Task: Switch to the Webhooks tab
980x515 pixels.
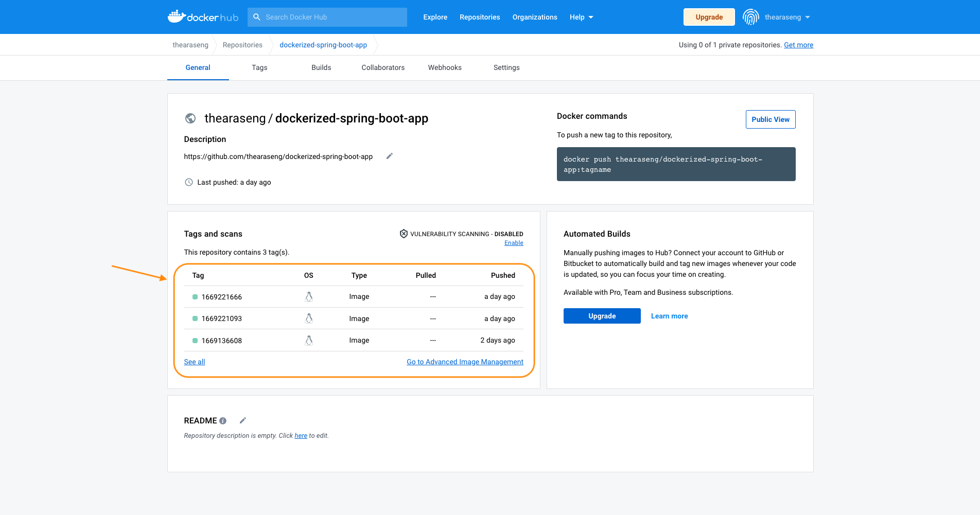Action: [x=445, y=67]
